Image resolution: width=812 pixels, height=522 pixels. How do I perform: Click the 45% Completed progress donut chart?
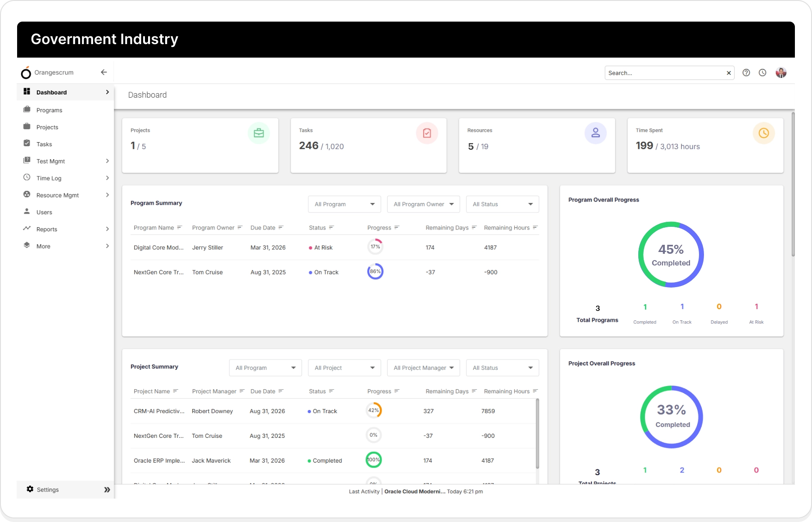click(x=671, y=255)
